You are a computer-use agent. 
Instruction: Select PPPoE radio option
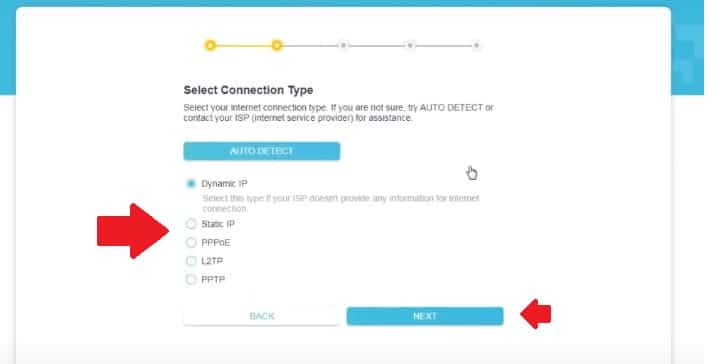coord(191,243)
